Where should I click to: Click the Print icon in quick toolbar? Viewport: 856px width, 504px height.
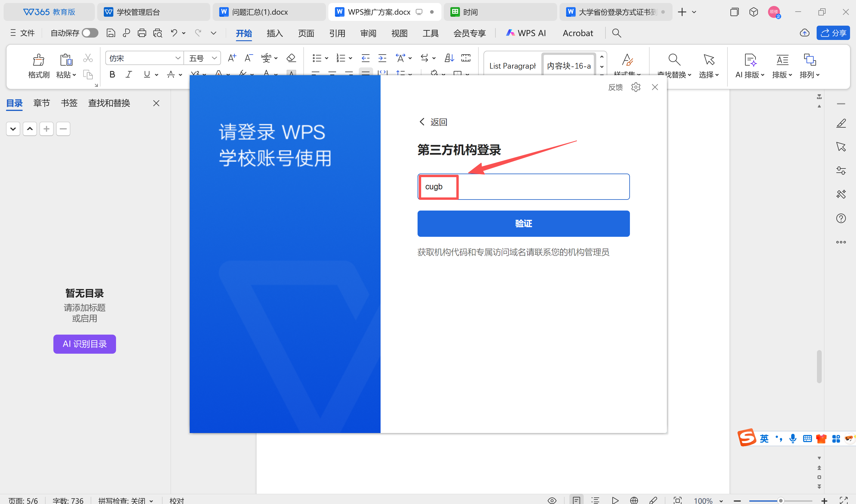point(142,33)
